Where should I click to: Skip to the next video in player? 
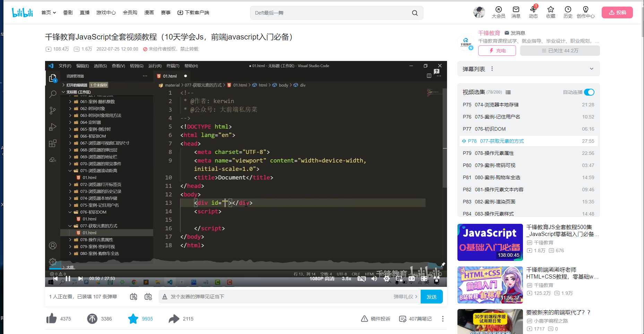tap(80, 279)
